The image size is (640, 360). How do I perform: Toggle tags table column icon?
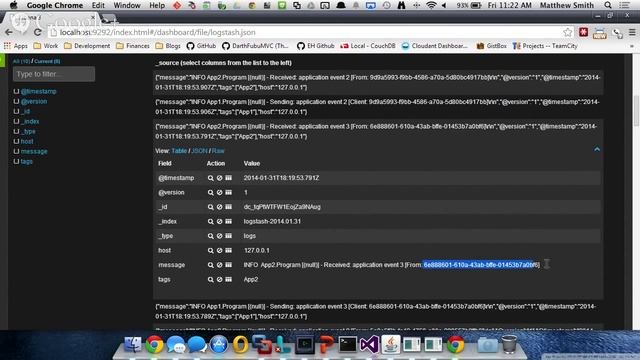229,280
